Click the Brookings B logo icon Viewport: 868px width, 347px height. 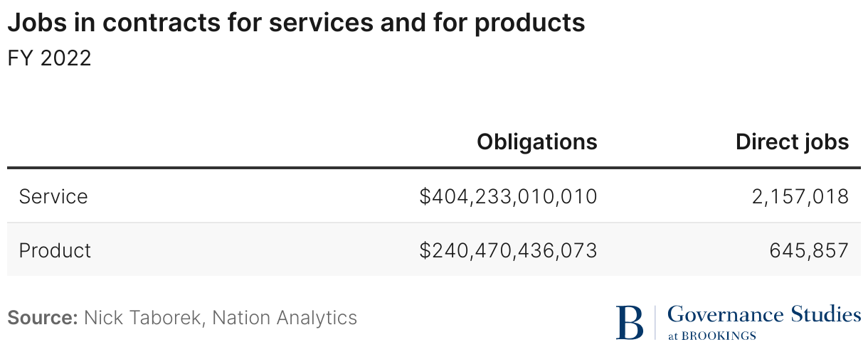(x=629, y=322)
